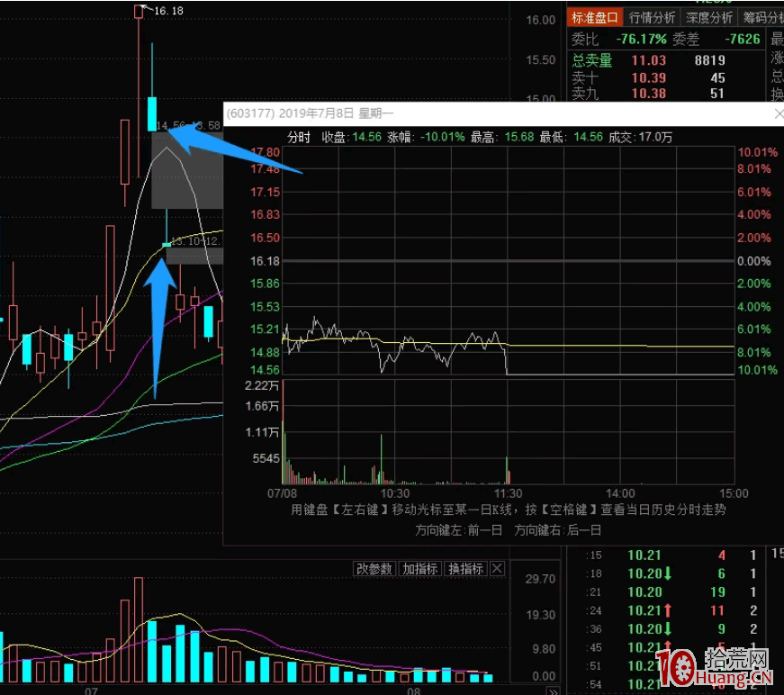Viewport: 784px width, 695px height.
Task: Click the 16.00 price label on the K-line axis
Action: (x=540, y=20)
